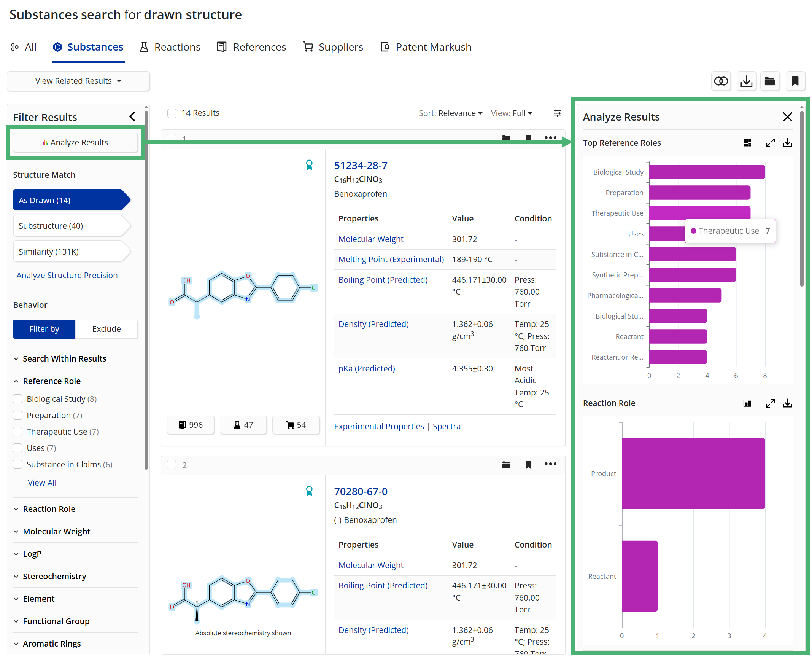The height and width of the screenshot is (658, 812).
Task: Select the Exclude behavior option
Action: click(x=106, y=329)
